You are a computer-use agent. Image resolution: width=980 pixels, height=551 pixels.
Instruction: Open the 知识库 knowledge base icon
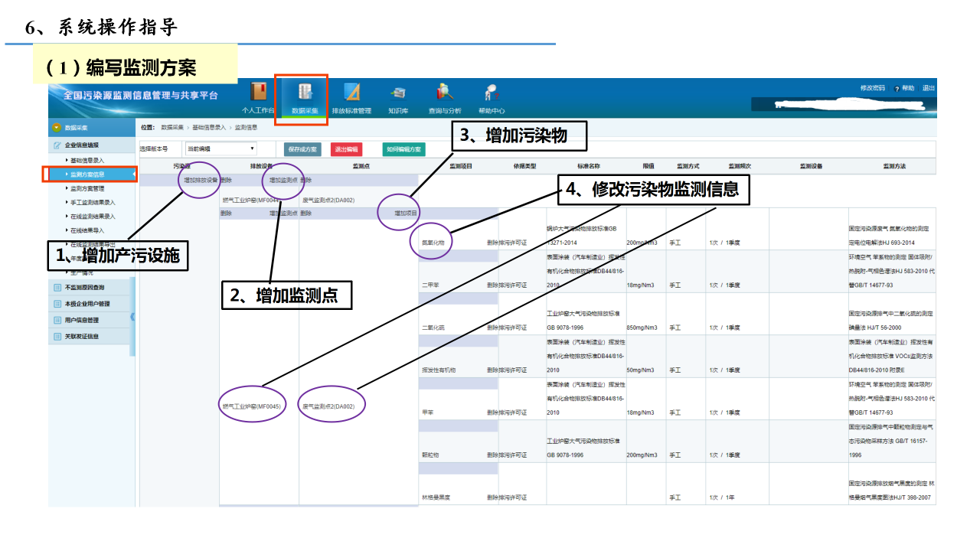point(398,93)
